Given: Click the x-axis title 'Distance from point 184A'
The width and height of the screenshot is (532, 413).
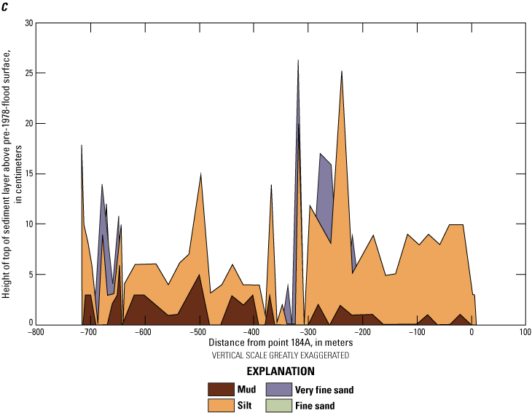Looking at the screenshot, I should click(x=281, y=342).
